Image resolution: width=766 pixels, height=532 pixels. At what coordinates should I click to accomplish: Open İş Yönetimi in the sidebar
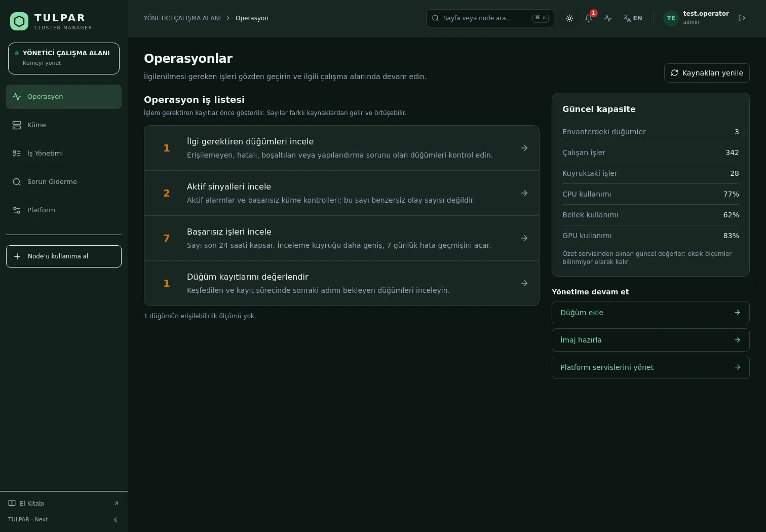coord(64,154)
